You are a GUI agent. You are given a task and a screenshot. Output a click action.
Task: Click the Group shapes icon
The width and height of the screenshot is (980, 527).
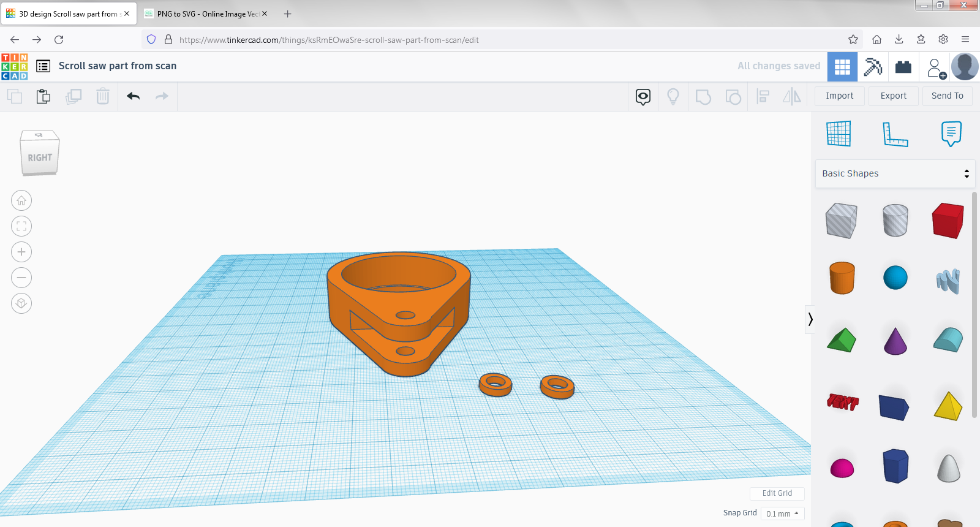coord(703,97)
